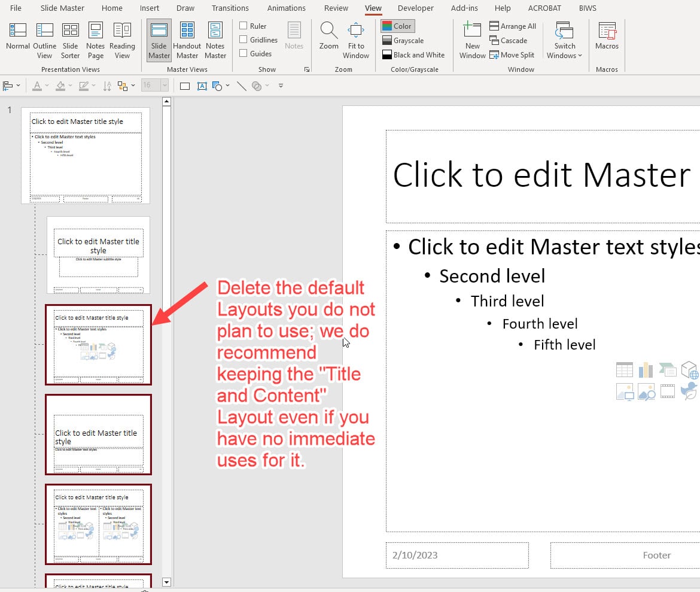
Task: Open the Handout Master view
Action: pos(187,40)
